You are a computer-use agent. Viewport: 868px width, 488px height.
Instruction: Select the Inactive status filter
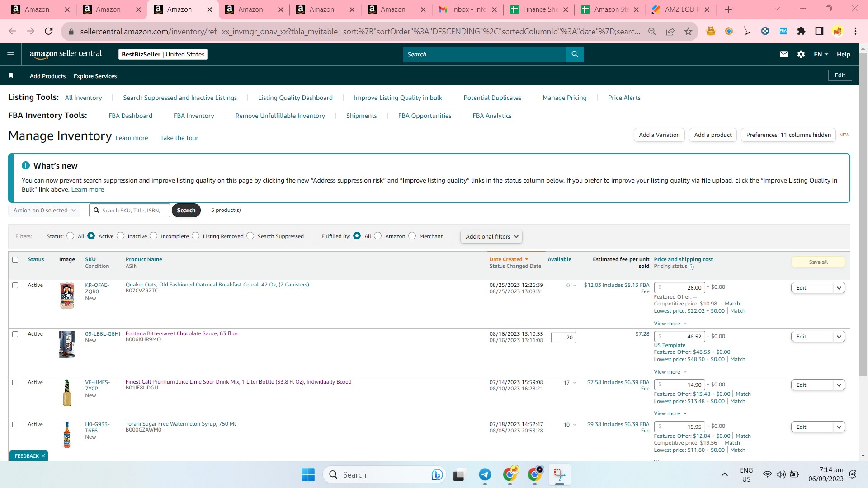click(x=120, y=236)
